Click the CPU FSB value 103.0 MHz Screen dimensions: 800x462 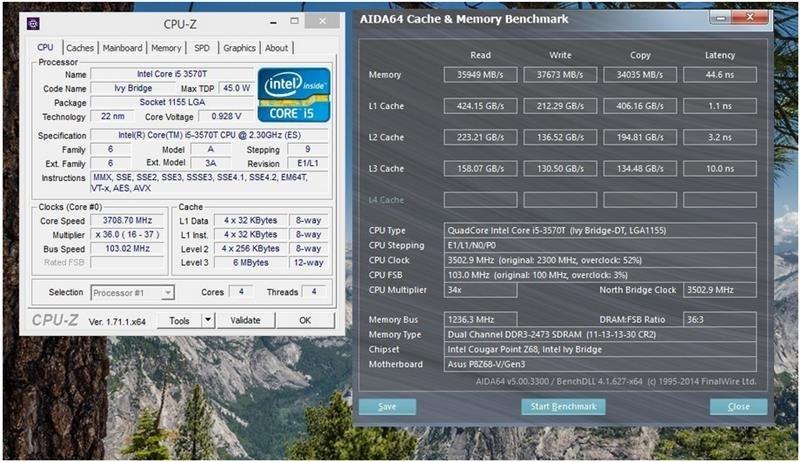(600, 275)
